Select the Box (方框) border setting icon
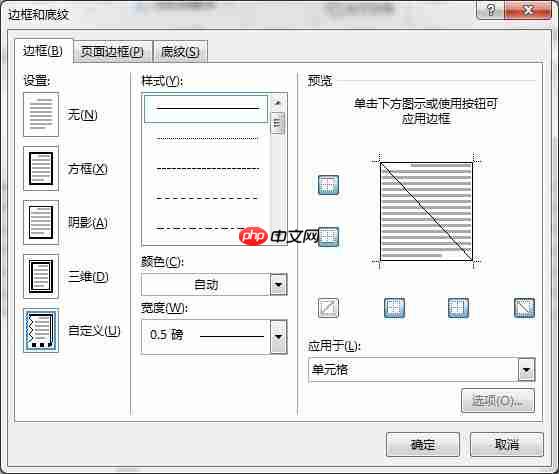The image size is (559, 474). 41,169
